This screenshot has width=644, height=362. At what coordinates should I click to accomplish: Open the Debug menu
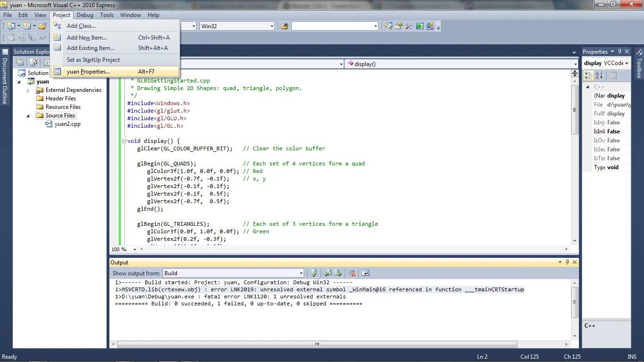point(85,15)
